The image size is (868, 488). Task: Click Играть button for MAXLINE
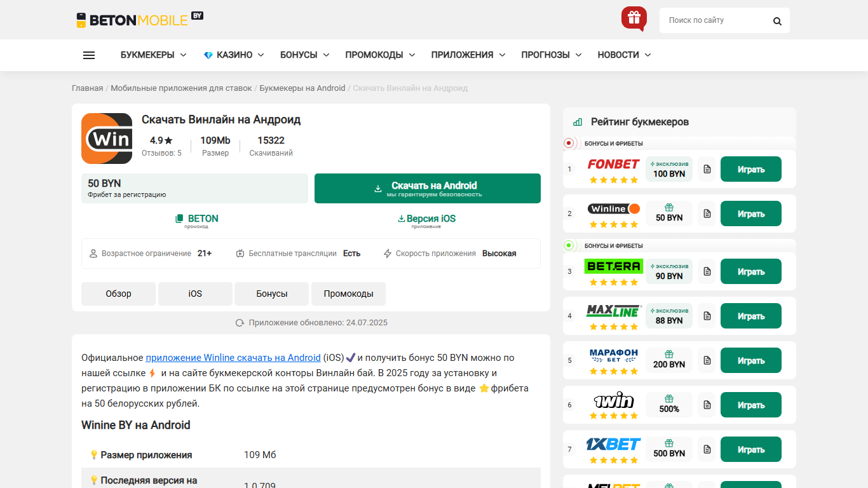click(x=751, y=316)
